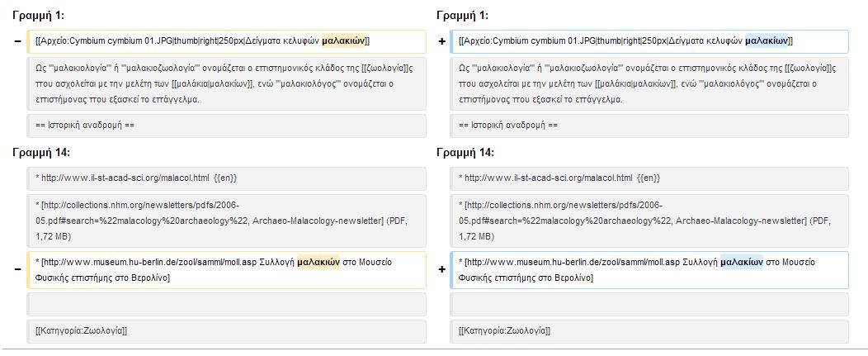Click the plus marker beside the added museum.hu-berlin line
Viewport: 868px width, 356px height.
coord(441,269)
